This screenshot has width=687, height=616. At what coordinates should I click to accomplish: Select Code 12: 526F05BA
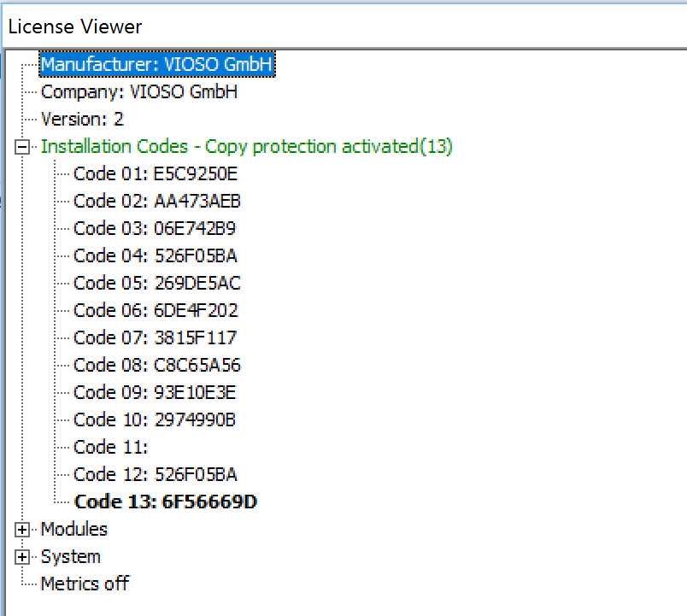pyautogui.click(x=156, y=474)
